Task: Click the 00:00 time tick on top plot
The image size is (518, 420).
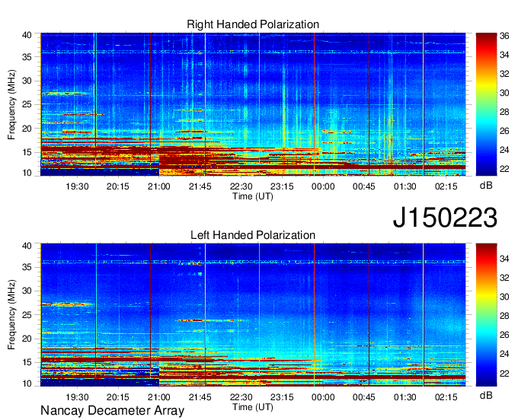Action: tap(323, 186)
